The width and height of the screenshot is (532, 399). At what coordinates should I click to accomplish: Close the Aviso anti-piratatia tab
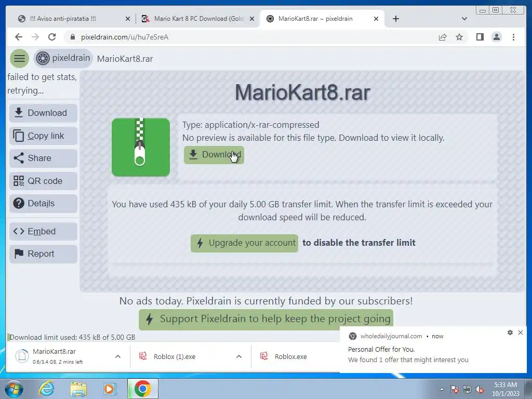tap(128, 19)
